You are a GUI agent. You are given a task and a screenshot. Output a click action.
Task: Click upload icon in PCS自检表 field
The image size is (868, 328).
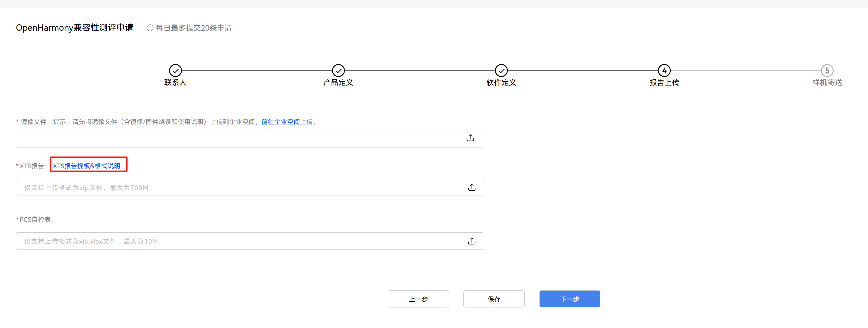click(x=472, y=241)
